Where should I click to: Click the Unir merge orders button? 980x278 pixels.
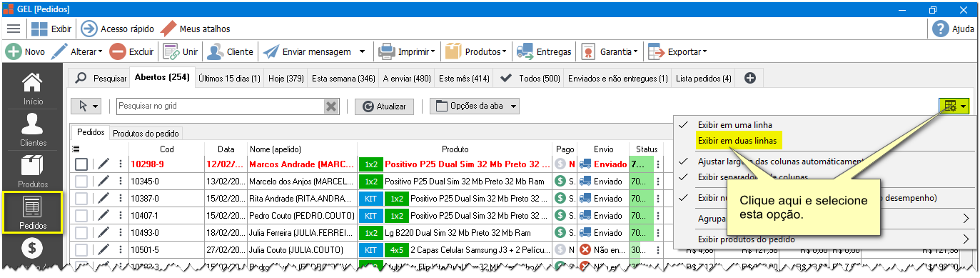(181, 51)
